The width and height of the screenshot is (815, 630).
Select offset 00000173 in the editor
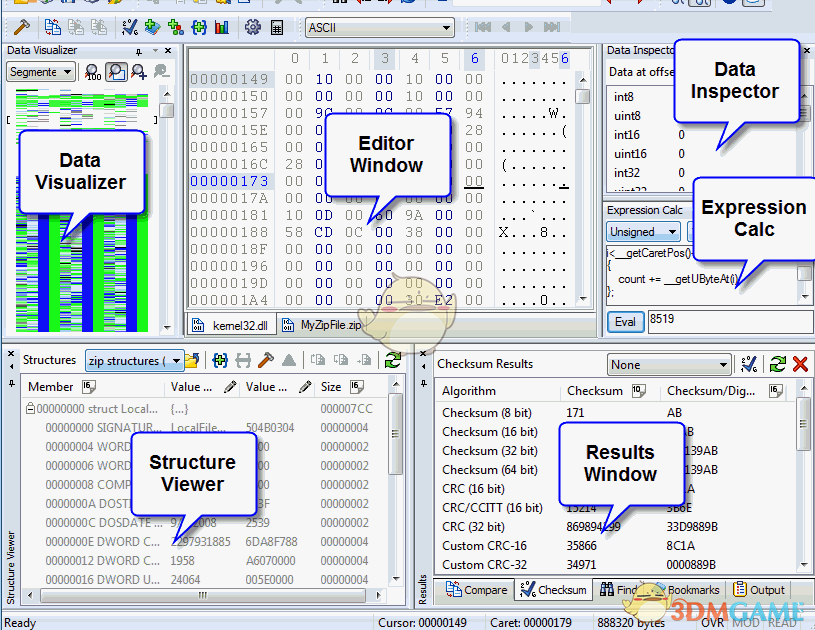[x=229, y=181]
